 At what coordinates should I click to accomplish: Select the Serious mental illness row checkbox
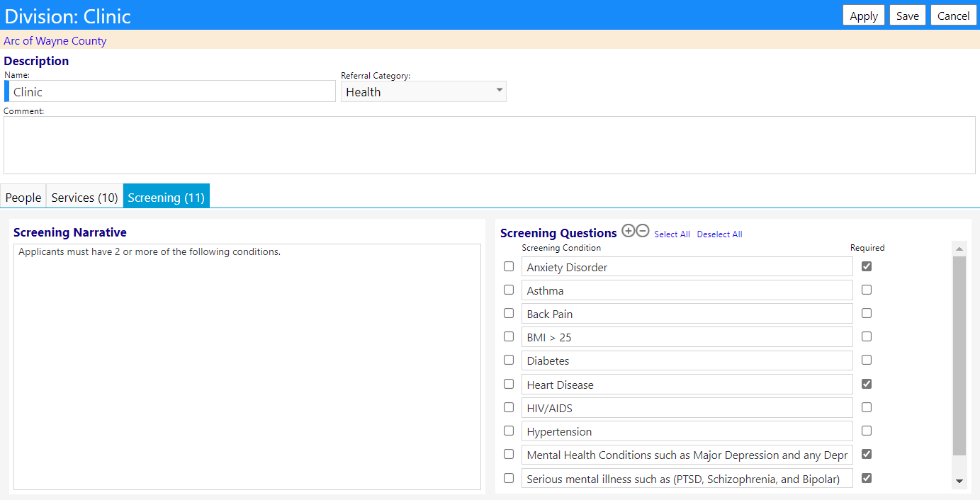[x=509, y=478]
